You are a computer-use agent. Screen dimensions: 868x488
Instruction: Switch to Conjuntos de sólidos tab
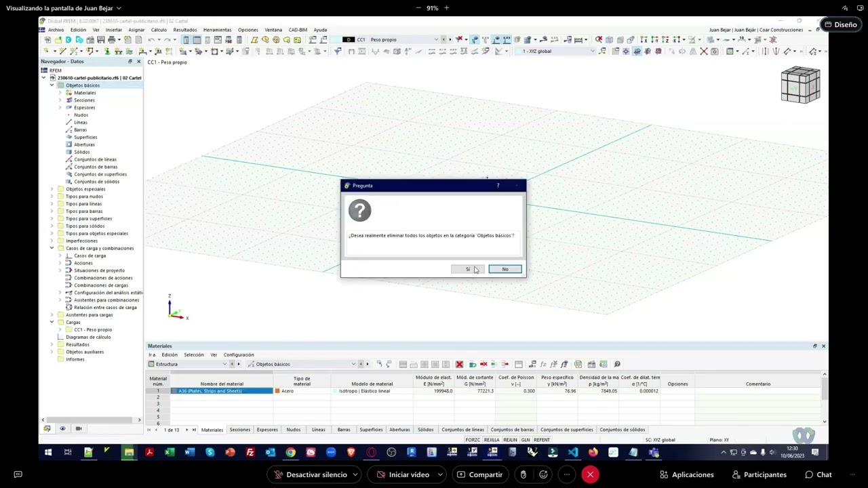[622, 430]
